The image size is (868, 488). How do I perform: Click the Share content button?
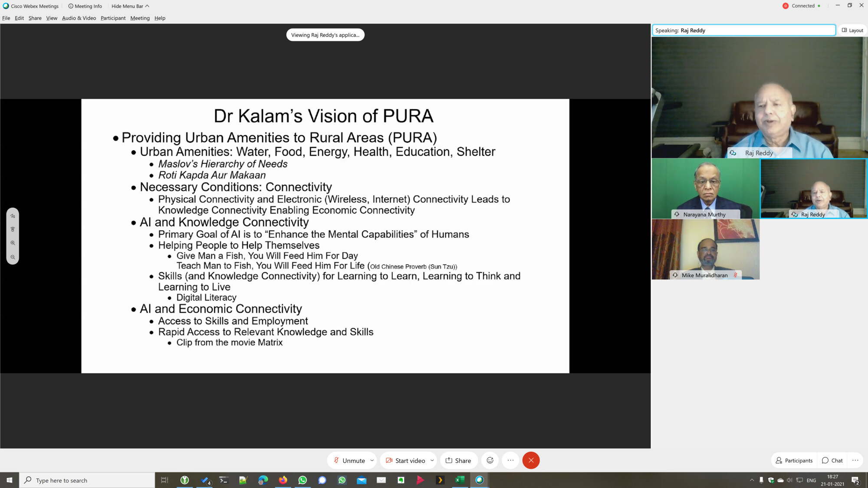click(x=458, y=460)
